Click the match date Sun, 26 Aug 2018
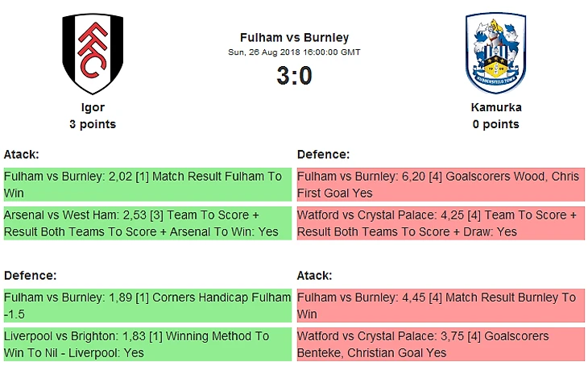588x387 pixels. coord(294,52)
